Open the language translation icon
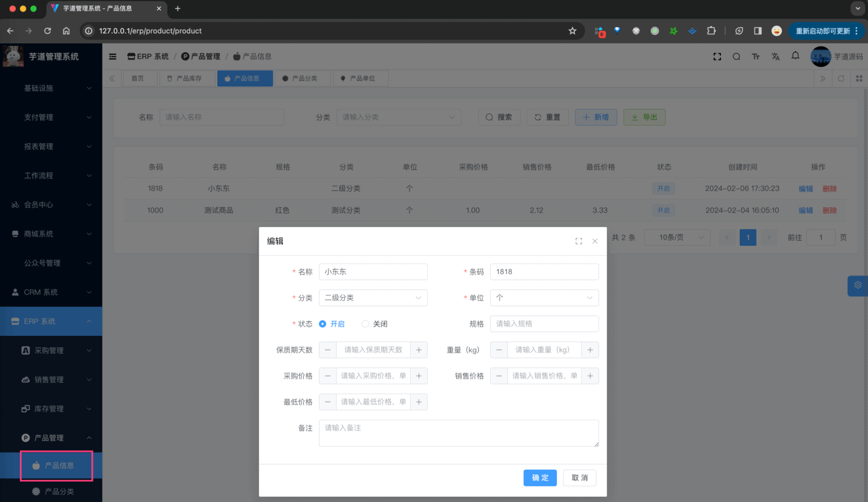The height and width of the screenshot is (502, 868). [776, 56]
